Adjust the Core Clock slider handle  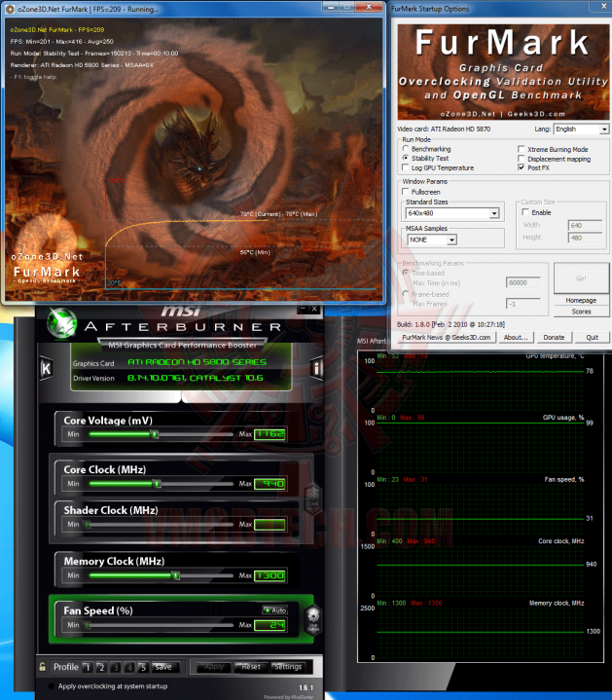(x=157, y=484)
